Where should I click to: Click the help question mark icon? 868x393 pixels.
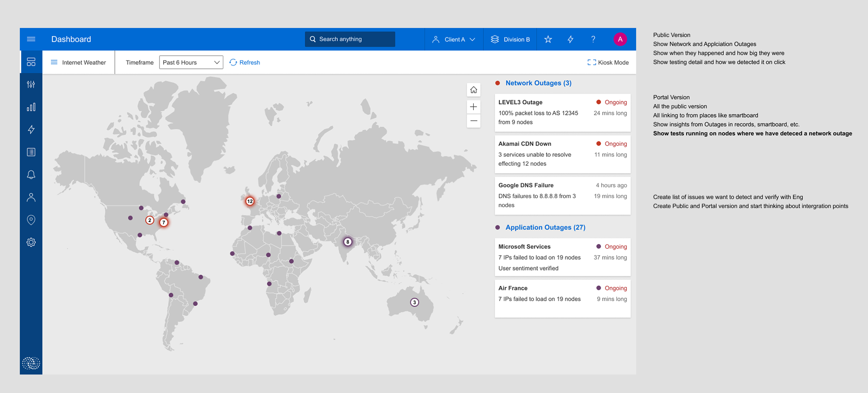(593, 39)
